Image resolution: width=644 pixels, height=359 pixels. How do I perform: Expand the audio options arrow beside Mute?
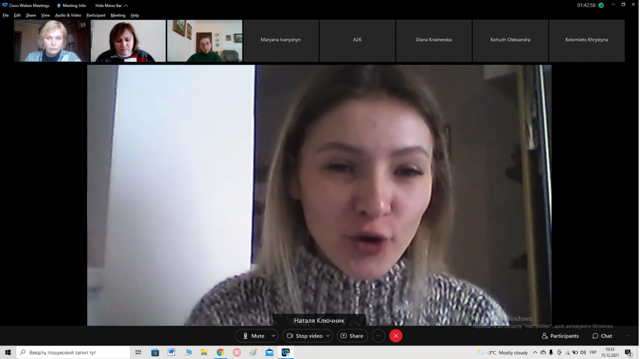point(274,336)
